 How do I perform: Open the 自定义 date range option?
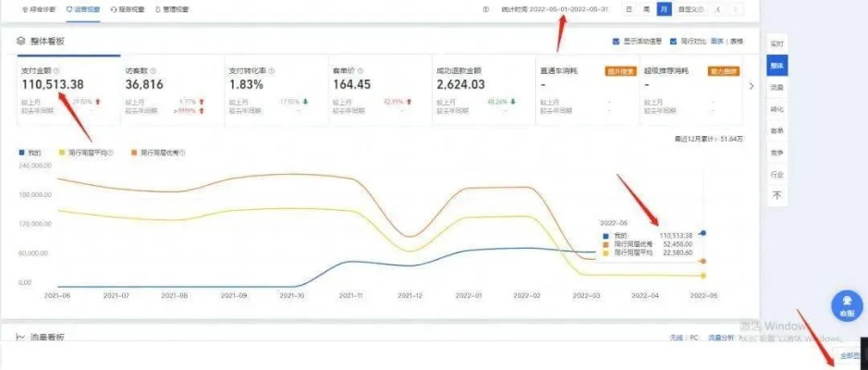coord(691,9)
